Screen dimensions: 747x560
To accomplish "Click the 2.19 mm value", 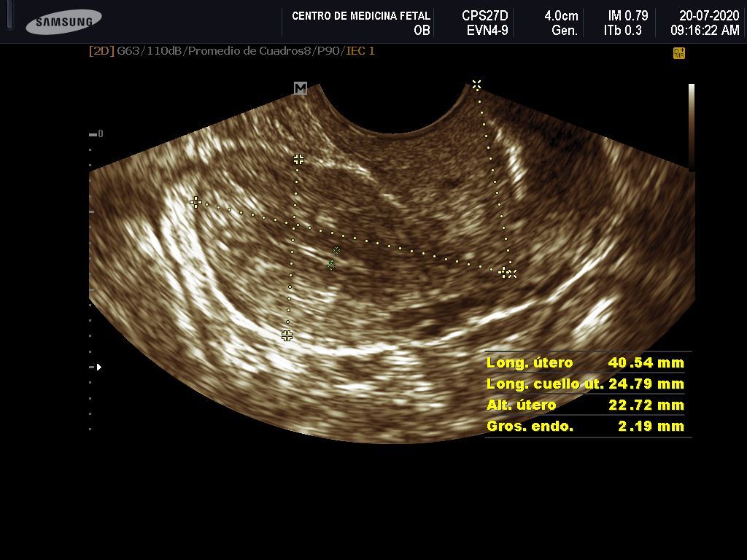I will [x=651, y=426].
